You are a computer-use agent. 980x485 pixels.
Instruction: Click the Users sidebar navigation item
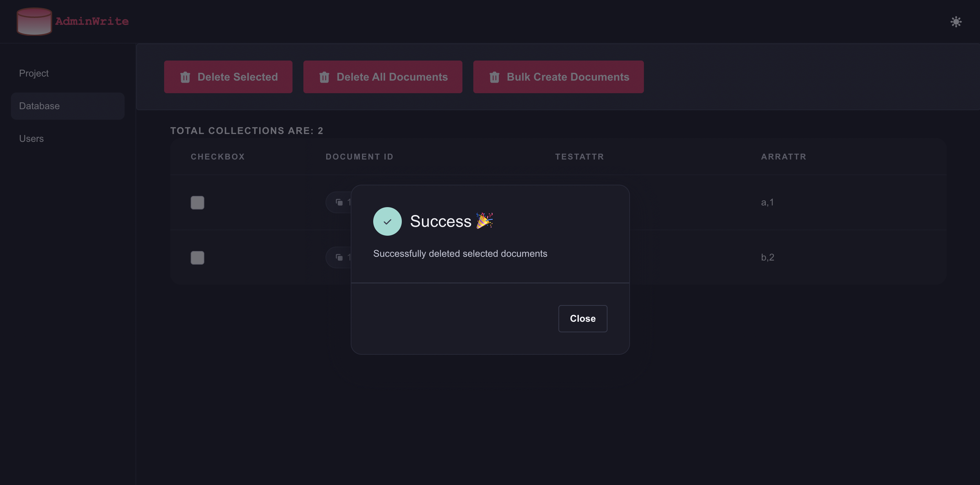point(31,138)
